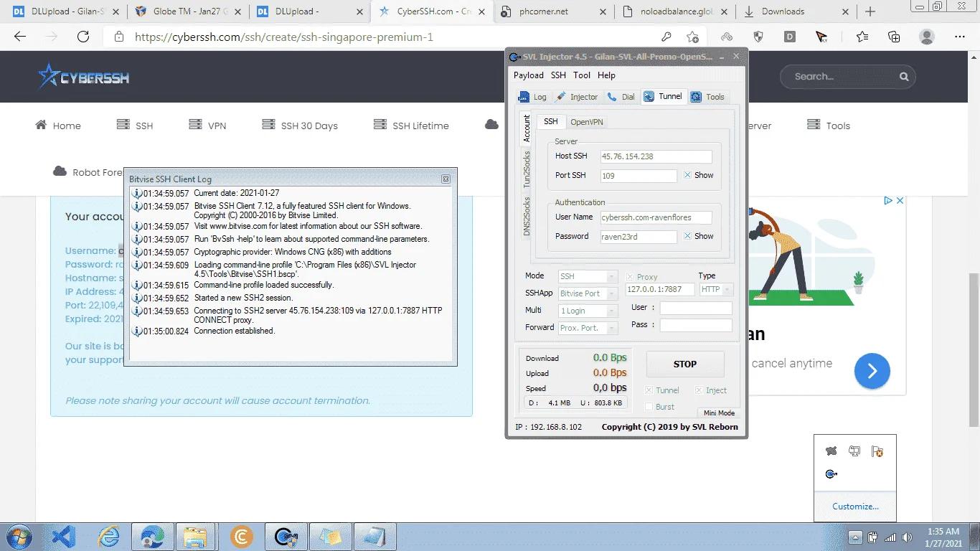Open the Dial tab
Screen dimensions: 980x551
tap(621, 97)
